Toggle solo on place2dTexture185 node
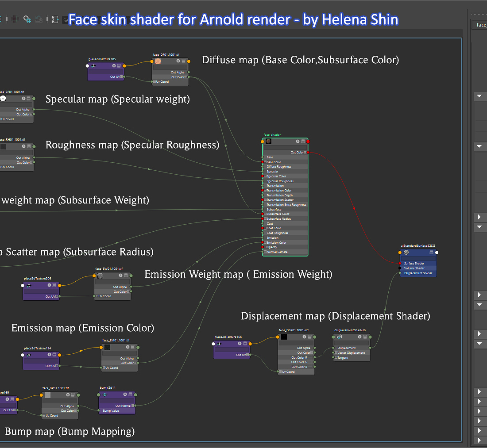This screenshot has width=487, height=448. click(x=114, y=66)
